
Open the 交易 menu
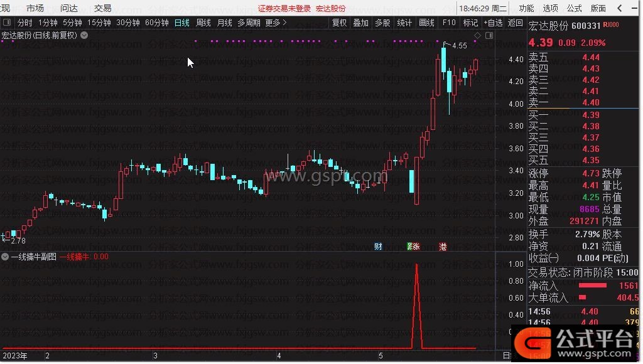102,8
